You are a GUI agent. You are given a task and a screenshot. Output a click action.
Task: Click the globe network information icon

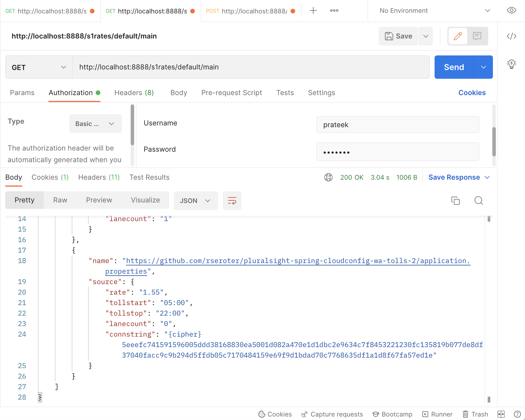(x=328, y=177)
